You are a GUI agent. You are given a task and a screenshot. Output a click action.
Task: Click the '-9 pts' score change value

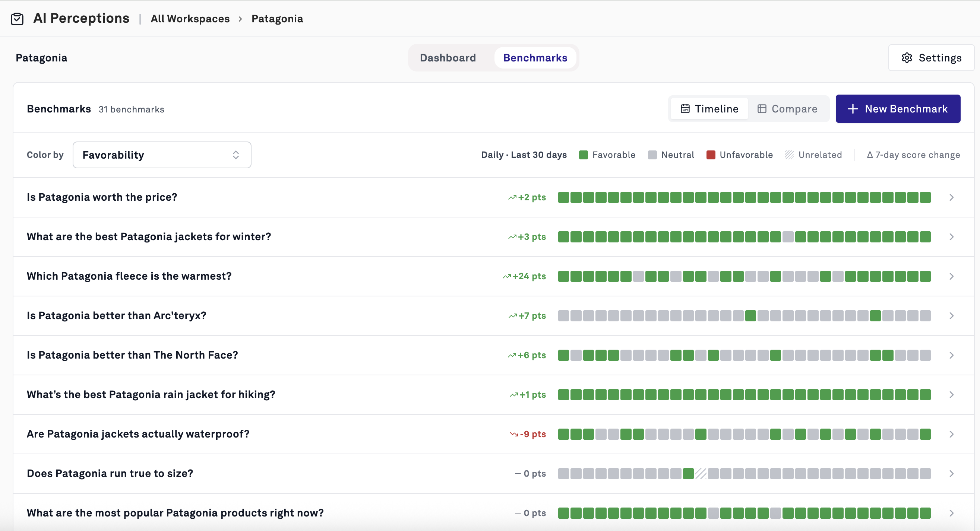click(x=532, y=435)
